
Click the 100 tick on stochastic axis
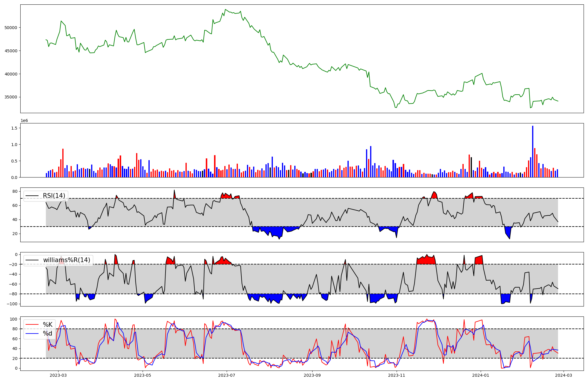(14, 319)
